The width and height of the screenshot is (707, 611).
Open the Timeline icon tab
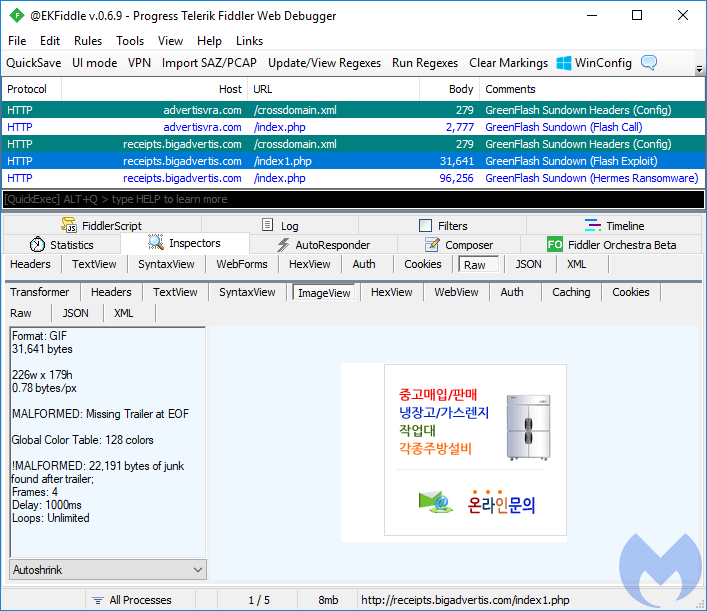(x=593, y=226)
